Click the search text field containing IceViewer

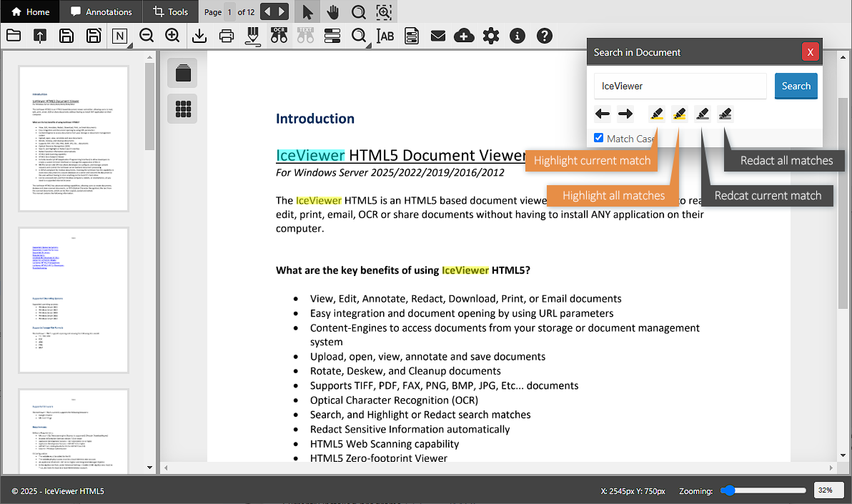point(680,86)
